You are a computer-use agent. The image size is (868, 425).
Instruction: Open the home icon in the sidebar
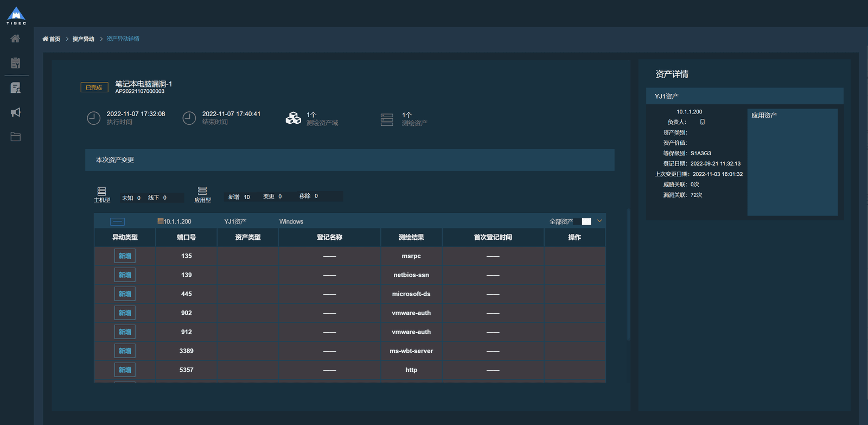click(x=15, y=39)
